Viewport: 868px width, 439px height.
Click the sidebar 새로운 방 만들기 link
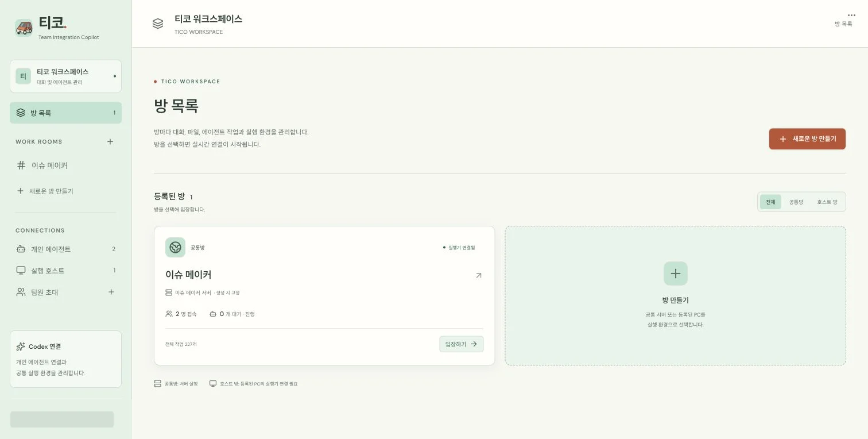(x=45, y=191)
